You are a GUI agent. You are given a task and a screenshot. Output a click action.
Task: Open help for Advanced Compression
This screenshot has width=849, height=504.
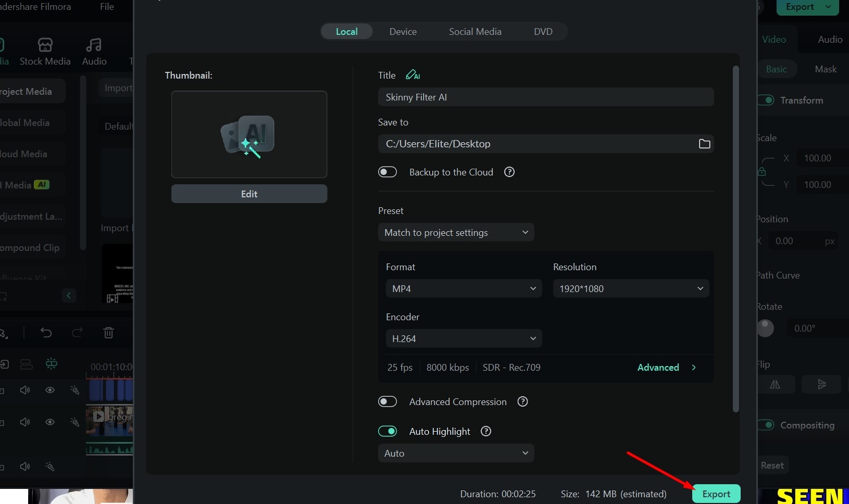pos(523,401)
